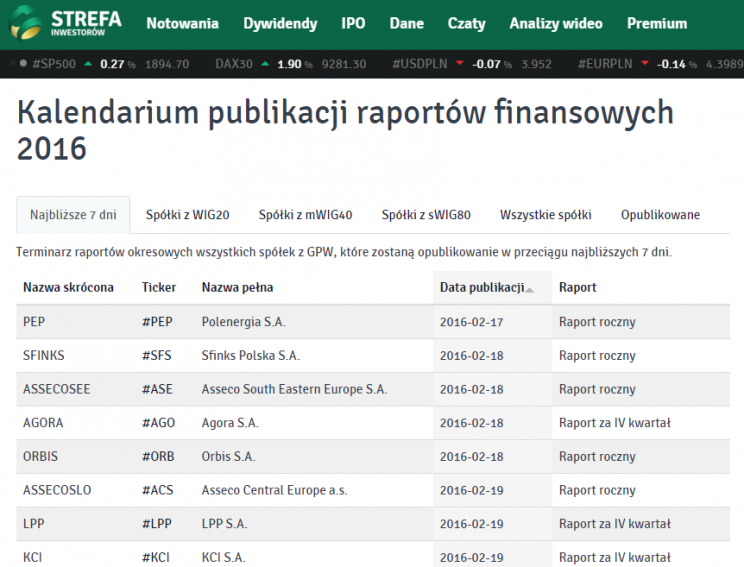Go to Analizy wideo section
744x567 pixels.
(x=556, y=23)
